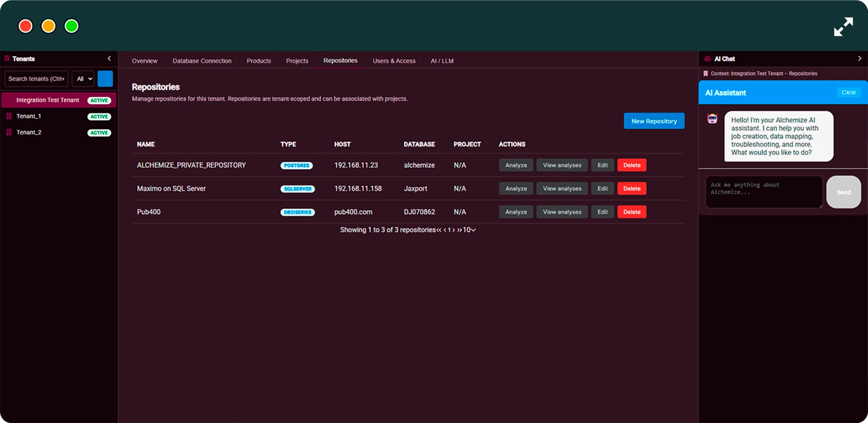Switch to the Overview tab
Screen dimensions: 868x423
(x=145, y=61)
